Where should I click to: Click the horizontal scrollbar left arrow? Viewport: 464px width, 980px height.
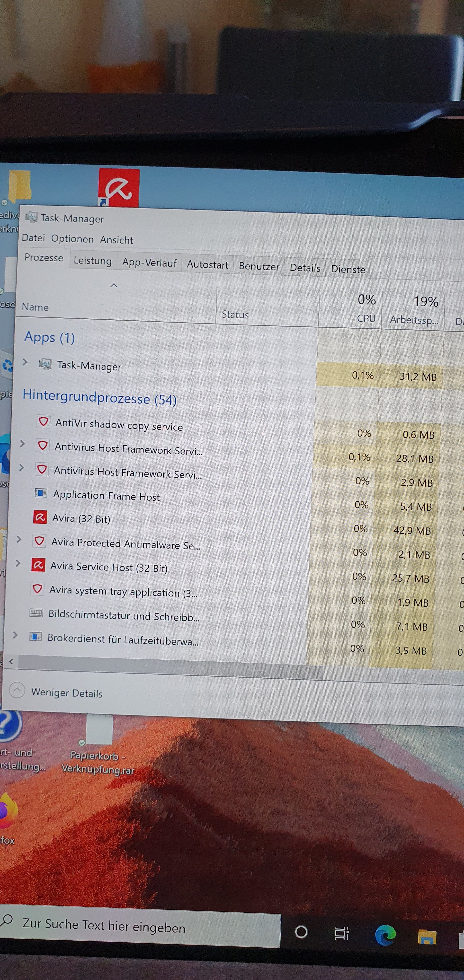(11, 662)
